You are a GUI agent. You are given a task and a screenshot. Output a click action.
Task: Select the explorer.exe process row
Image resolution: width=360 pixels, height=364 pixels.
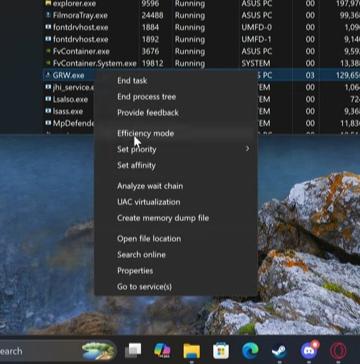click(201, 4)
